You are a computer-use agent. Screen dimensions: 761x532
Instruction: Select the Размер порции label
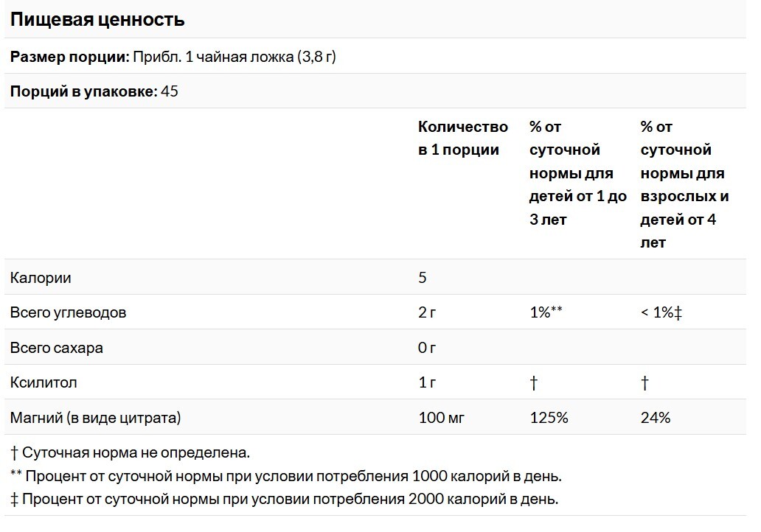click(70, 57)
